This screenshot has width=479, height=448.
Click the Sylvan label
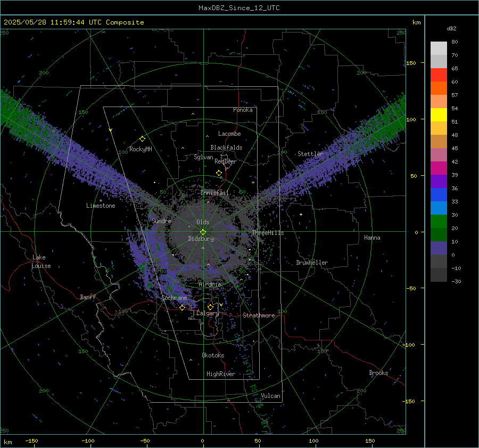point(203,157)
